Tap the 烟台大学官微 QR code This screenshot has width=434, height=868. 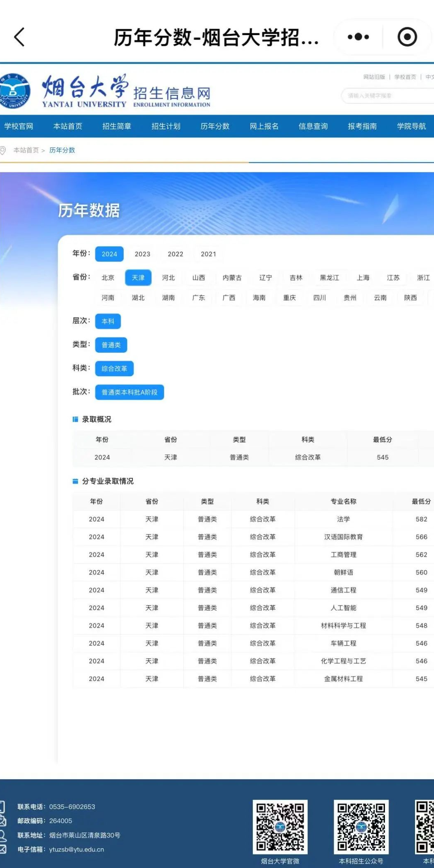280,827
